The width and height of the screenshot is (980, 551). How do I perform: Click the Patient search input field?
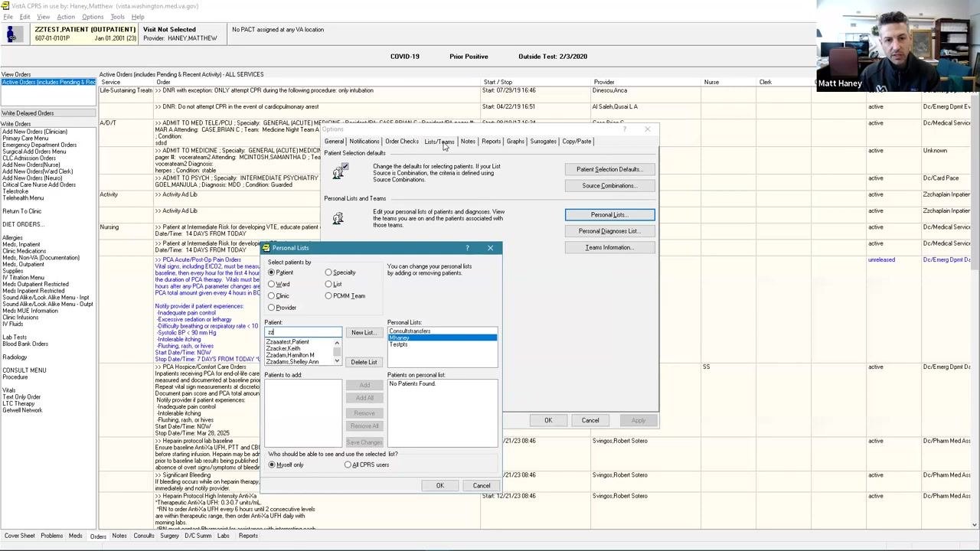point(303,332)
